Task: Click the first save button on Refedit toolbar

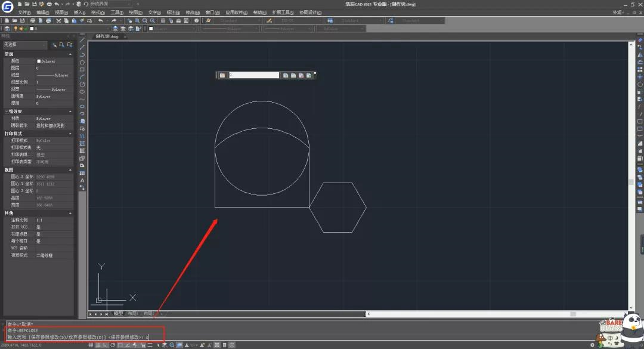Action: tap(286, 75)
